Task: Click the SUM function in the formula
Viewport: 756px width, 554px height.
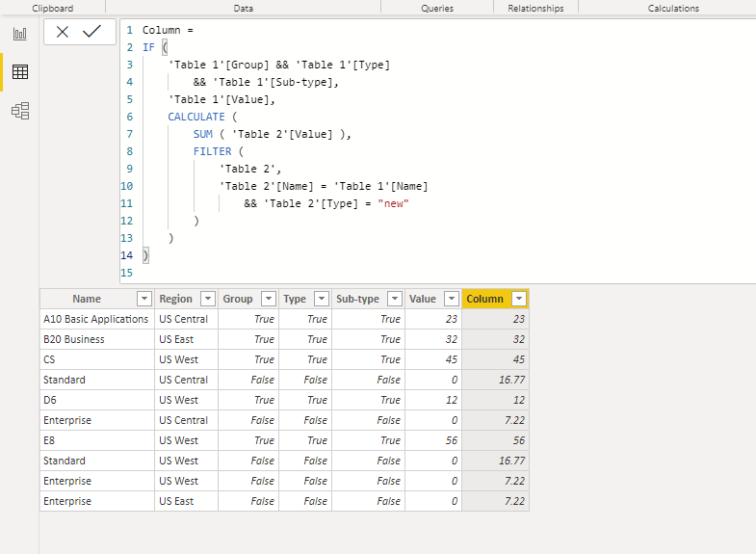Action: point(203,134)
